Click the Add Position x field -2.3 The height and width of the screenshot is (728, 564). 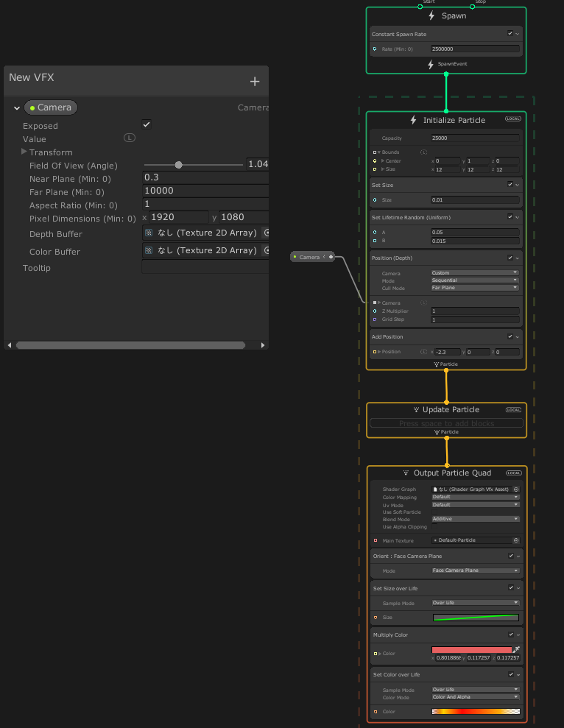[448, 352]
